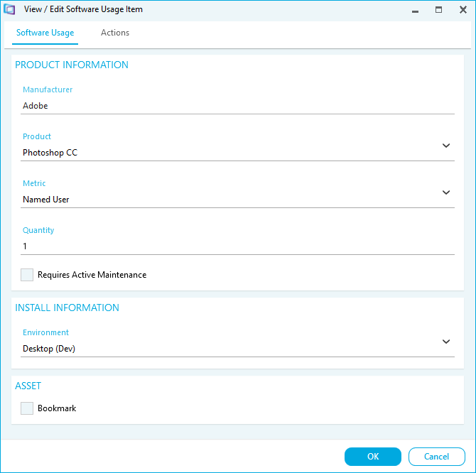Image resolution: width=476 pixels, height=473 pixels.
Task: Maximize the Software Usage Item dialog
Action: point(438,10)
